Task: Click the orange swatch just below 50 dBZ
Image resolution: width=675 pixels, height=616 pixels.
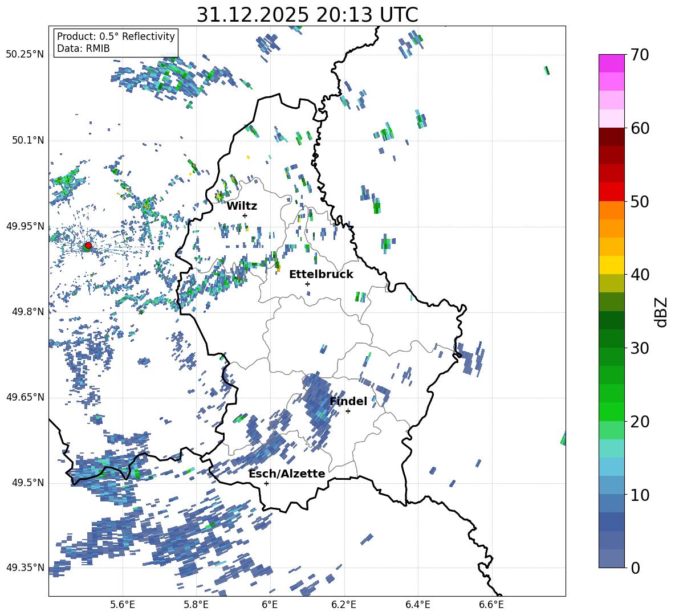Action: click(612, 210)
